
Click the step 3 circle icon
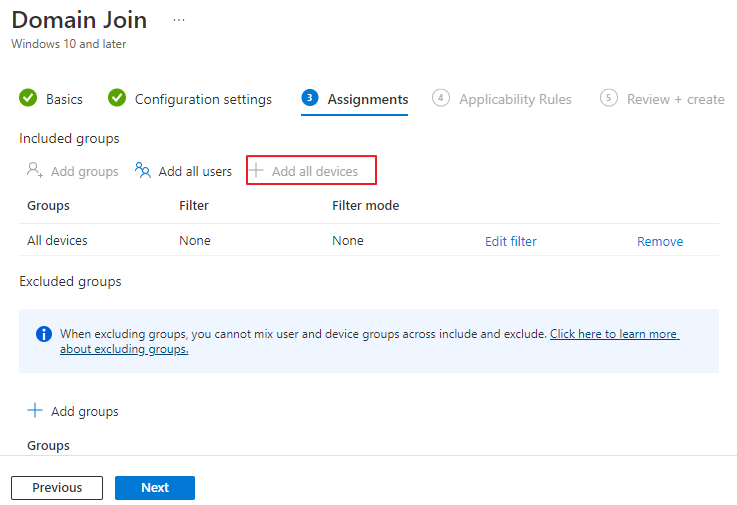pos(310,98)
